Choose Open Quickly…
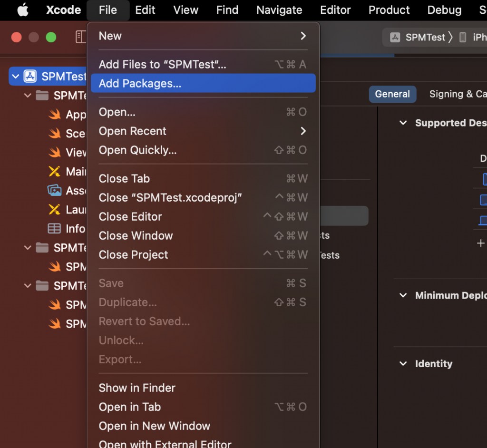The width and height of the screenshot is (487, 448). pos(203,150)
